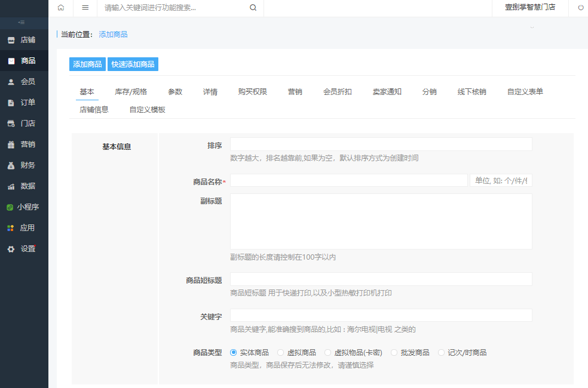Click the 关键字 input field
Viewport: 588px width, 388px height.
coord(381,315)
